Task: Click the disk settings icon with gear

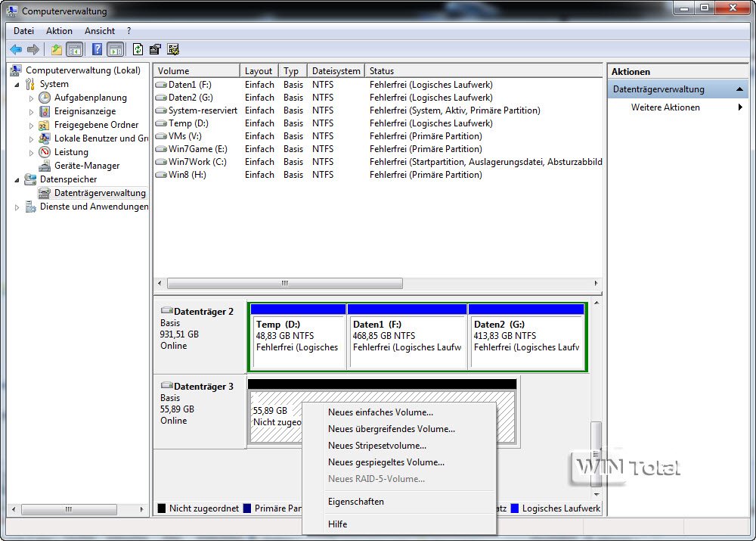Action: point(173,49)
